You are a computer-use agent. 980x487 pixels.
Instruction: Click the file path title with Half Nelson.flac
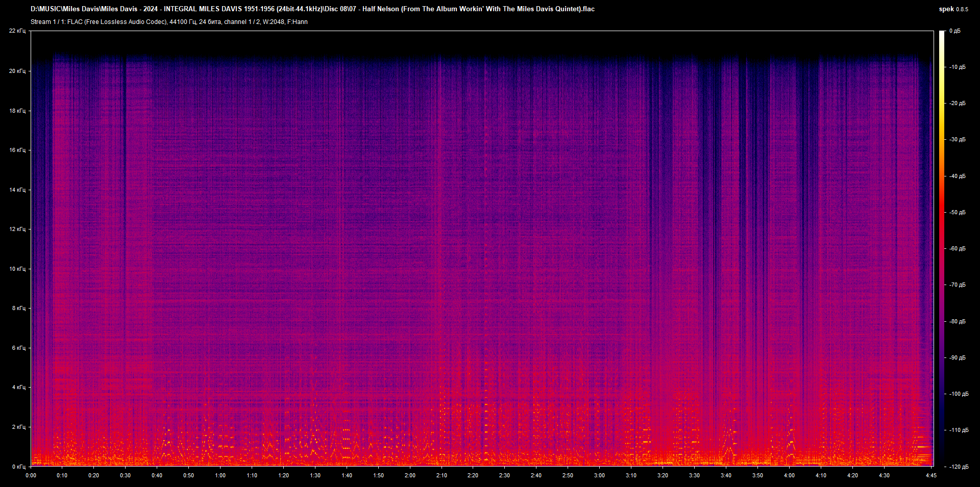click(x=312, y=9)
